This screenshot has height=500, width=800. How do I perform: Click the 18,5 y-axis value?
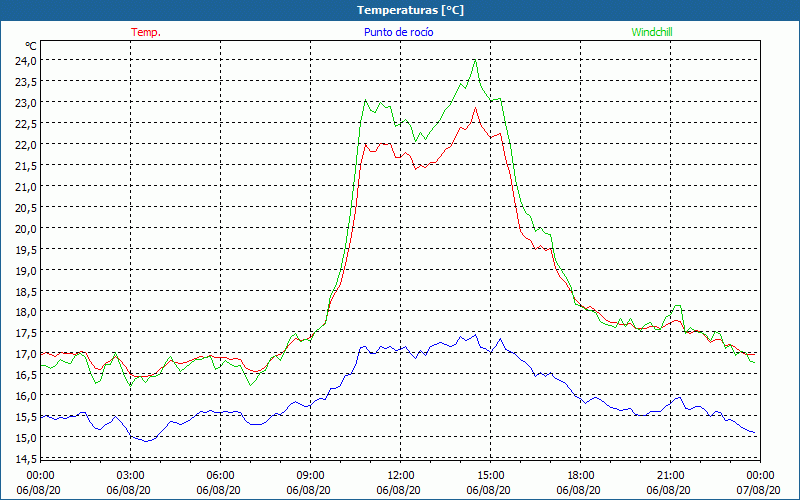coord(26,291)
